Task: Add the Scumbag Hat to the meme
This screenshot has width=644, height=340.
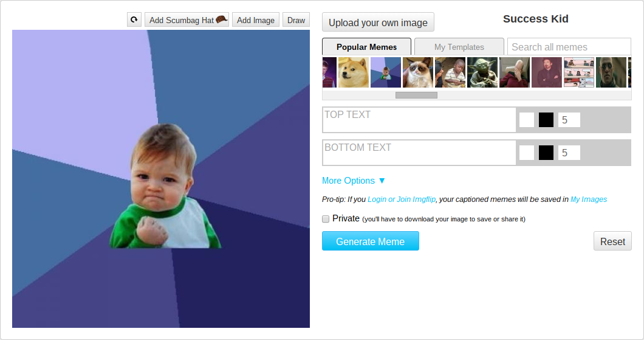Action: pyautogui.click(x=188, y=20)
